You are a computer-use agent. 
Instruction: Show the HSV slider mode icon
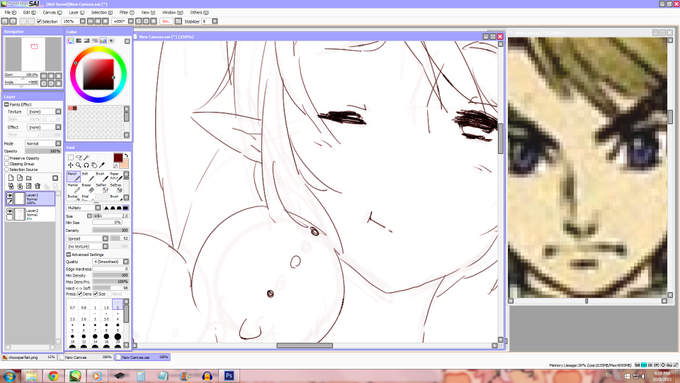tap(87, 40)
